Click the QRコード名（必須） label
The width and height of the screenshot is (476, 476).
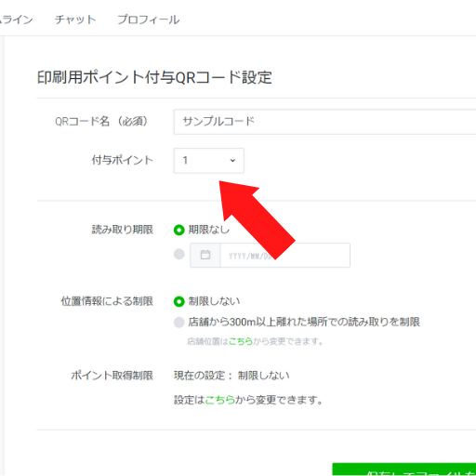tap(101, 121)
